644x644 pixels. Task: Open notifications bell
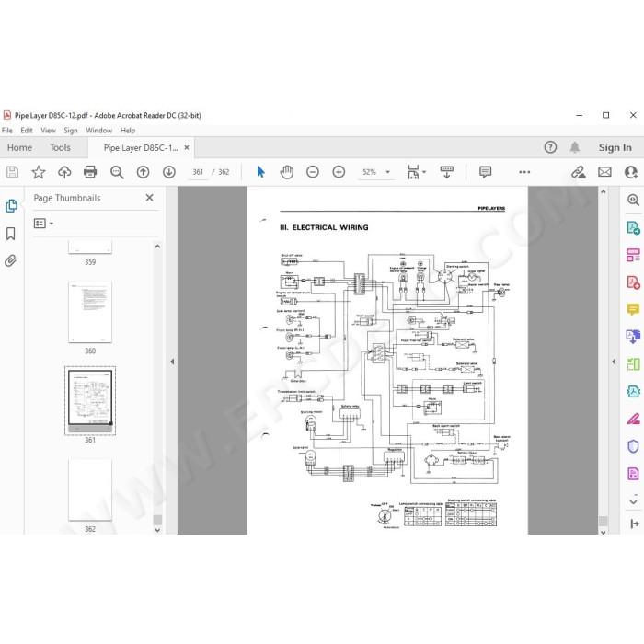click(x=575, y=147)
